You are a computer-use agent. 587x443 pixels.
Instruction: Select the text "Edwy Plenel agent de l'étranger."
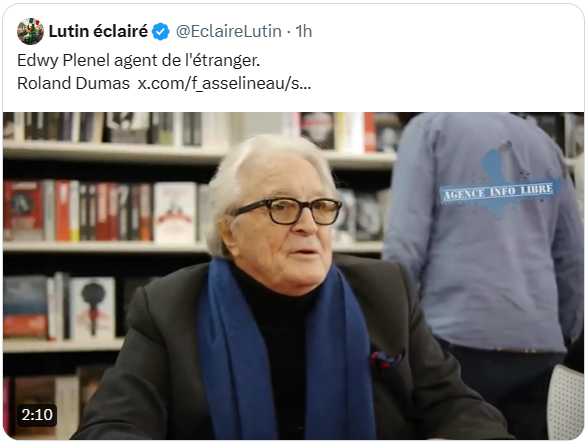click(139, 60)
